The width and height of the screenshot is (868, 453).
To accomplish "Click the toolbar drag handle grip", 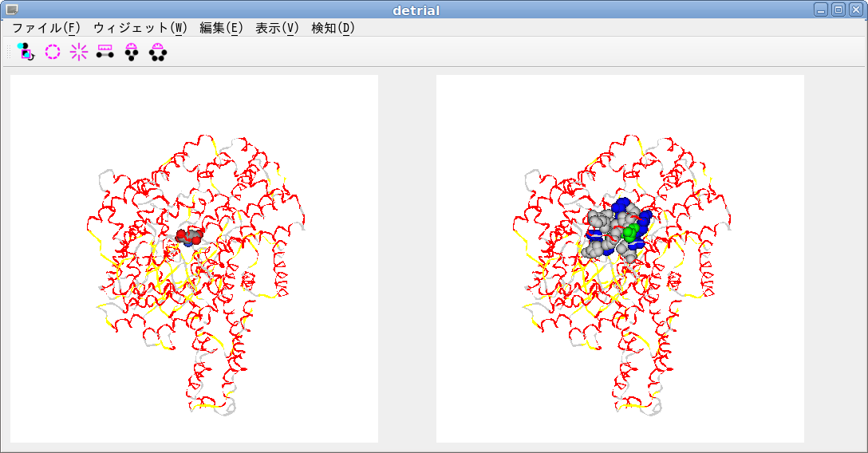I will (10, 52).
